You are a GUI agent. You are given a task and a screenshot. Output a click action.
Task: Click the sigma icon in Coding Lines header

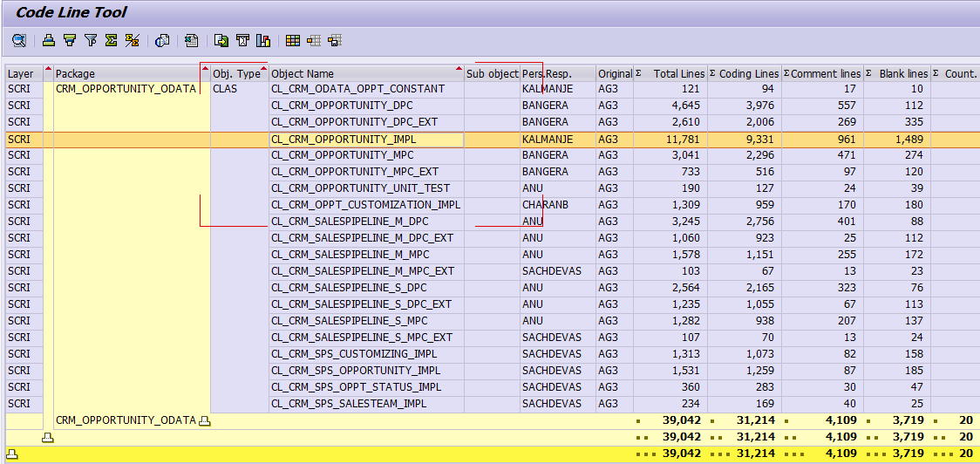(712, 73)
